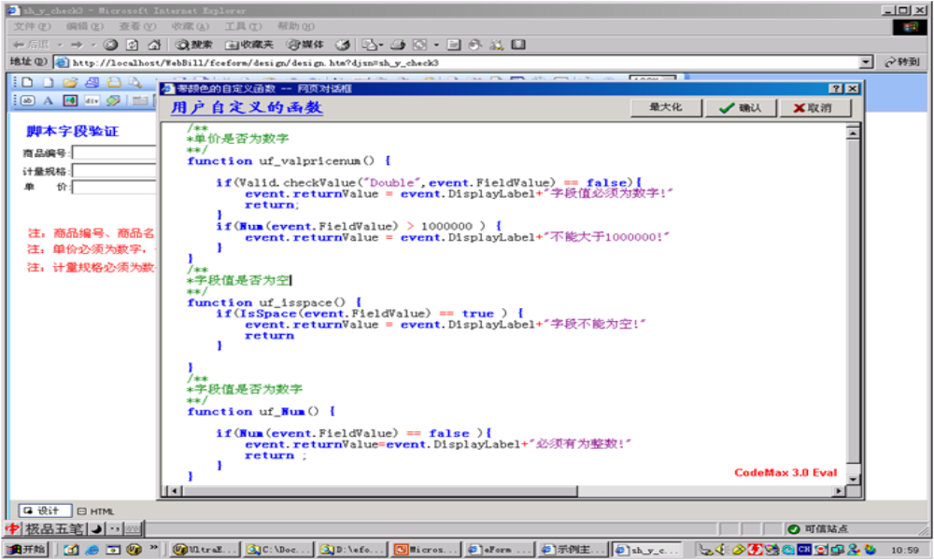Click the CH language indicator in tray
Screen dimensions: 934x560
[804, 550]
